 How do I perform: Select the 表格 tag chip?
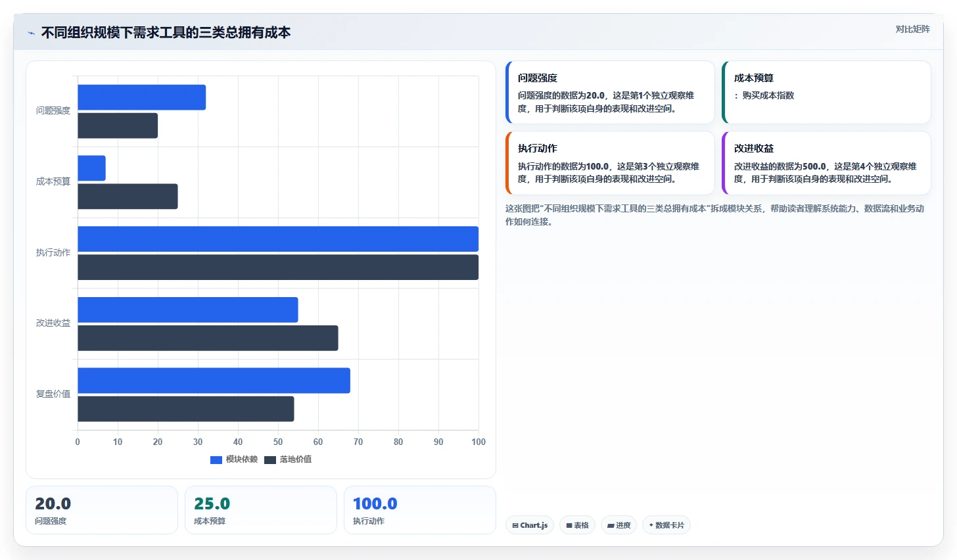tap(577, 525)
